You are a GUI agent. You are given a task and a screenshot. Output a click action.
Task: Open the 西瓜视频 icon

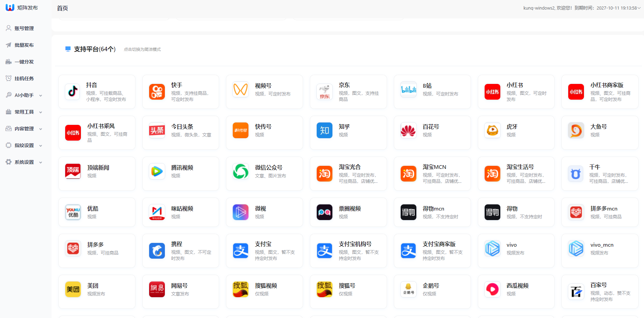[x=492, y=289]
